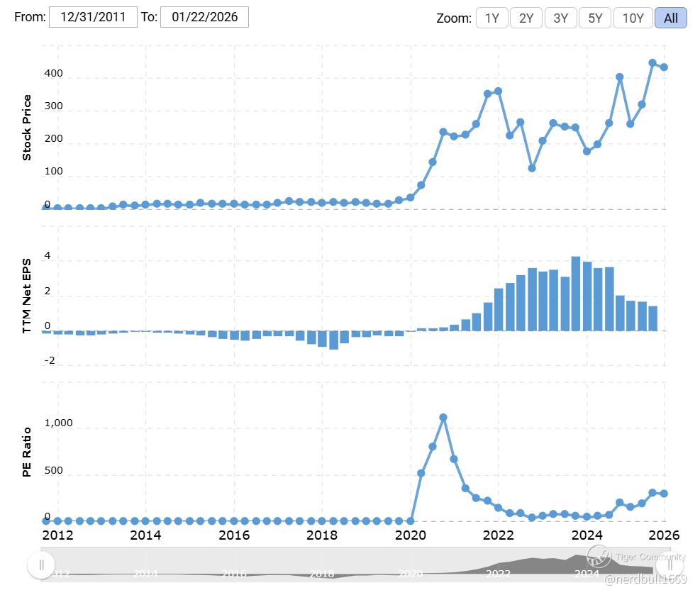Click the 'Zoom:' label
The width and height of the screenshot is (700, 595).
(x=454, y=18)
